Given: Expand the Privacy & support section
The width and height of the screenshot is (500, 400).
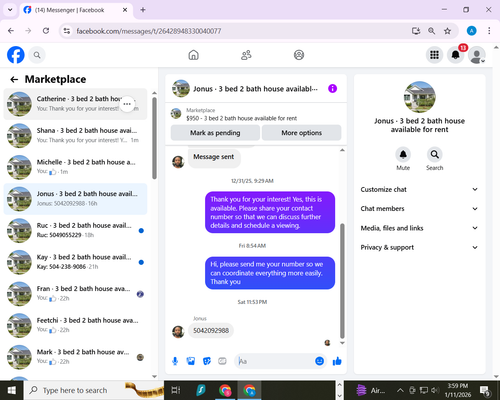Looking at the screenshot, I should 419,247.
